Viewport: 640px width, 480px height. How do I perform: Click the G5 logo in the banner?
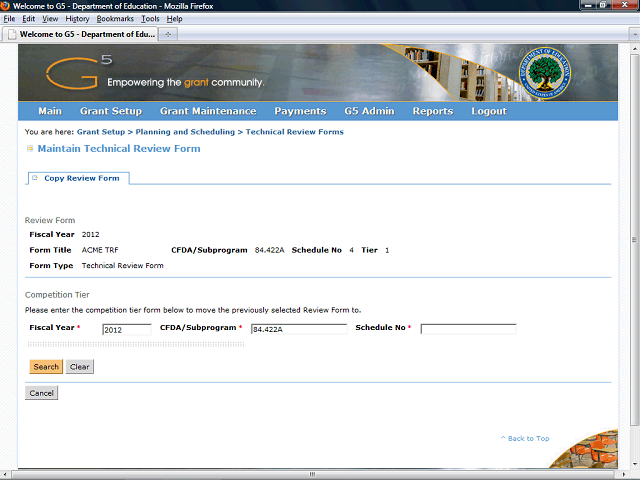tap(78, 72)
